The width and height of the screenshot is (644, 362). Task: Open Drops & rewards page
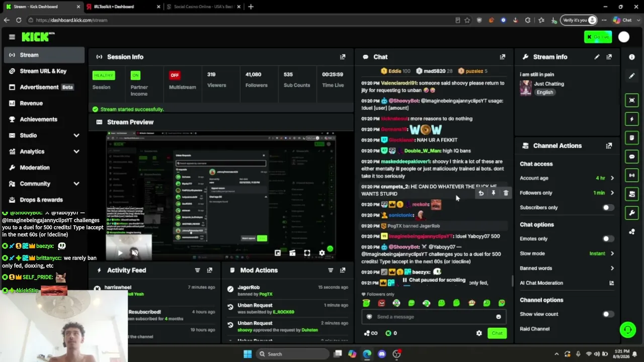click(x=44, y=200)
